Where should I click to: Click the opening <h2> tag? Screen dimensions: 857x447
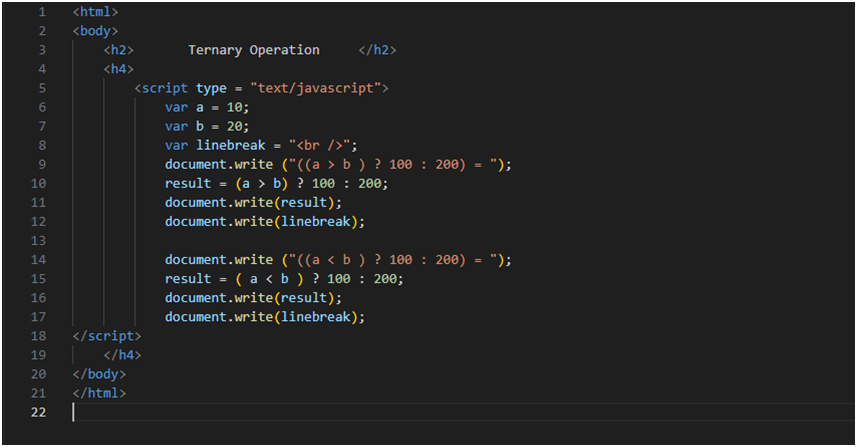(119, 50)
